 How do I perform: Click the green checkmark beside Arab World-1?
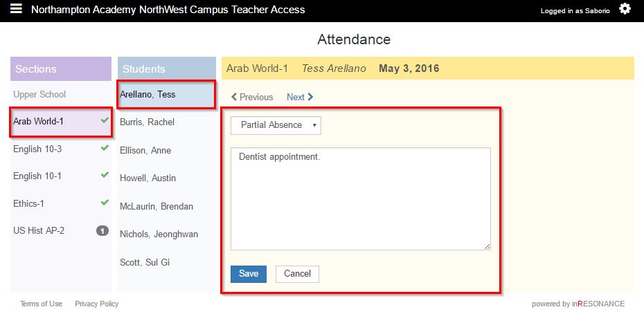pyautogui.click(x=105, y=120)
